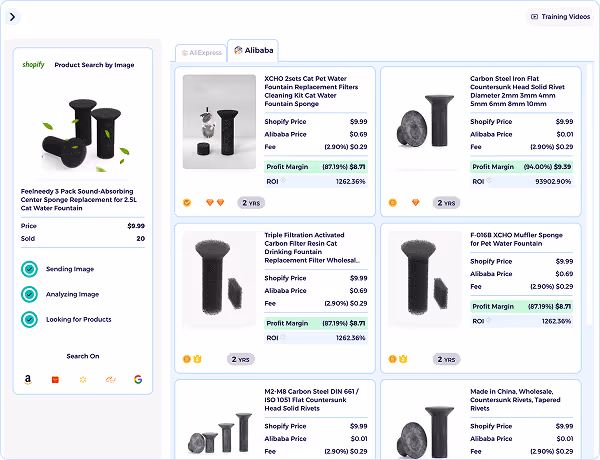
Task: Click the crown badge on Triple Filtration card
Action: tap(197, 359)
